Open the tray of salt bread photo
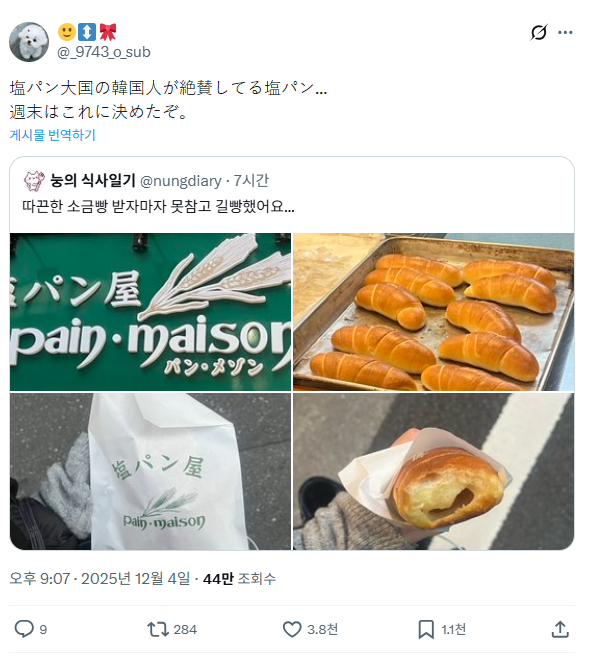This screenshot has height=657, width=591. [433, 312]
